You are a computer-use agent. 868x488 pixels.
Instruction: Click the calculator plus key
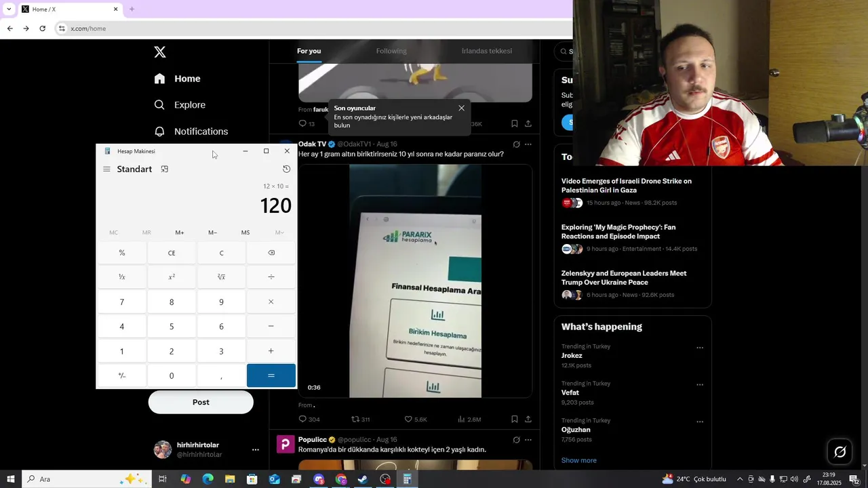tap(271, 351)
